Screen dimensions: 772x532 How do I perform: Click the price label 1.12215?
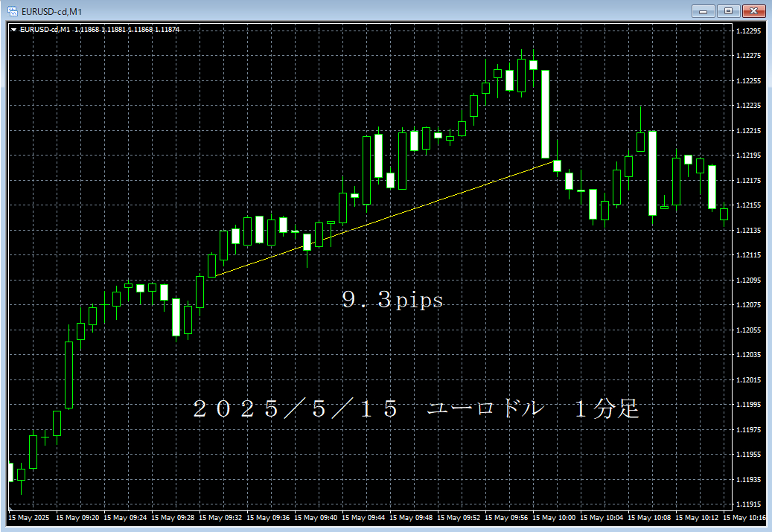point(748,131)
